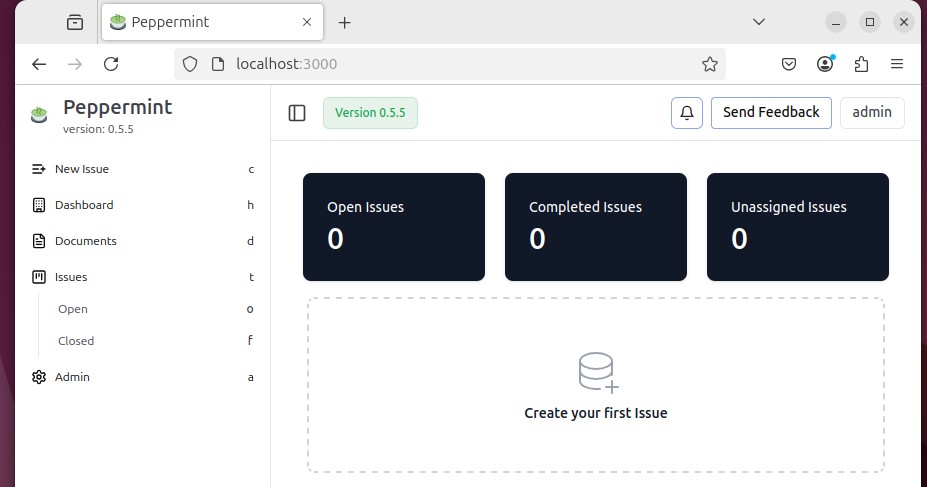Click the New Issue sidebar icon

pyautogui.click(x=38, y=169)
